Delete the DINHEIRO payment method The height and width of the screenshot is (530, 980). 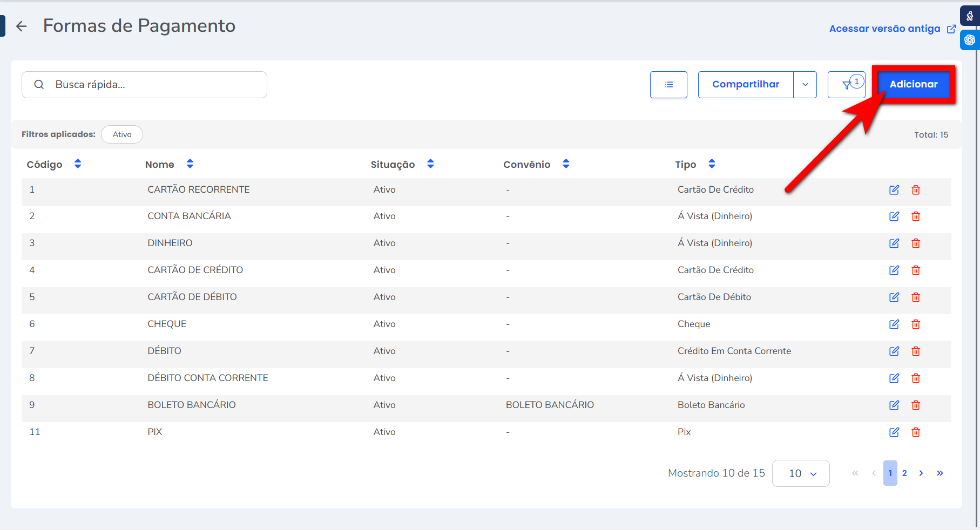pos(916,243)
